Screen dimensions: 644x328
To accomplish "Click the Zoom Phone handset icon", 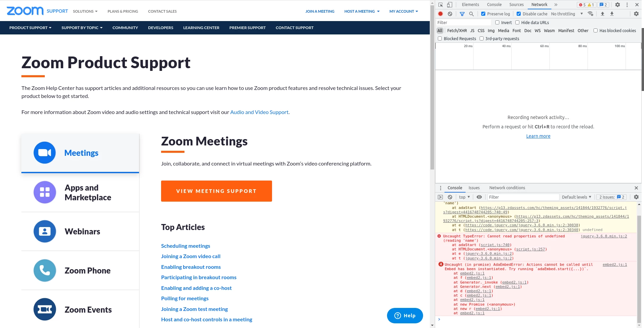I will coord(44,270).
